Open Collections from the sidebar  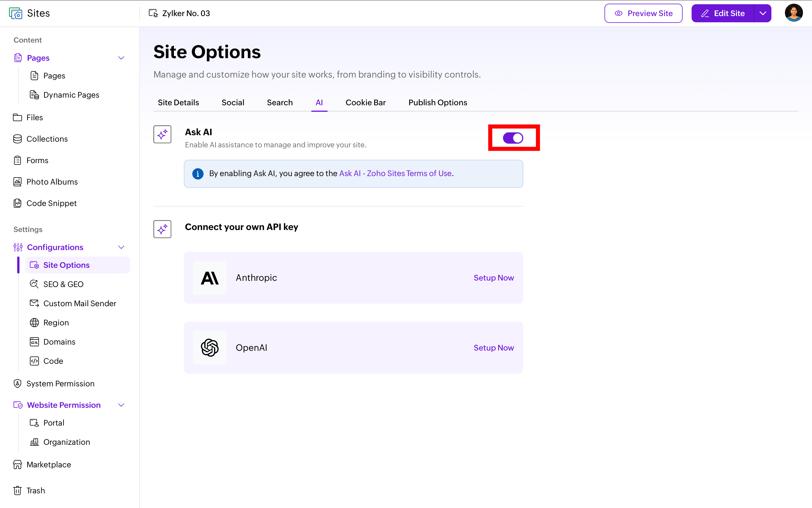pyautogui.click(x=40, y=139)
